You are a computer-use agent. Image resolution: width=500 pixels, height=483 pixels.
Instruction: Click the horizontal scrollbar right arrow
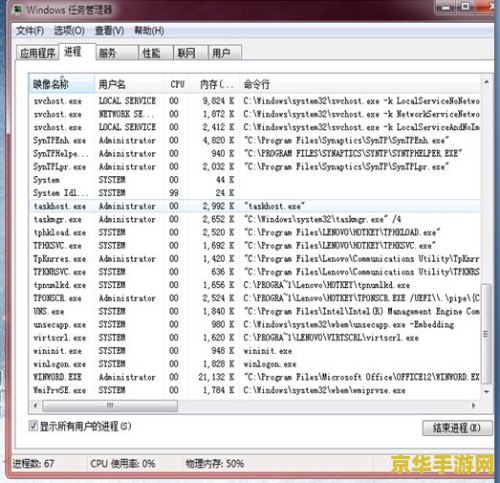(x=473, y=406)
